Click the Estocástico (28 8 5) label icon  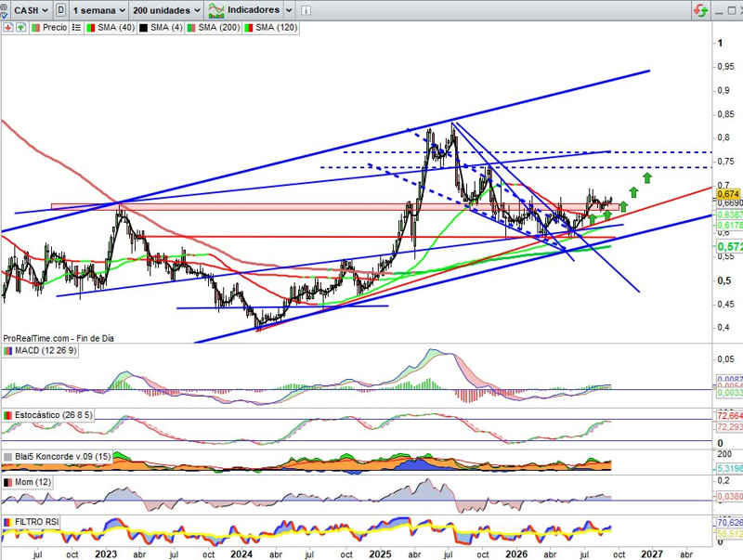[7, 415]
